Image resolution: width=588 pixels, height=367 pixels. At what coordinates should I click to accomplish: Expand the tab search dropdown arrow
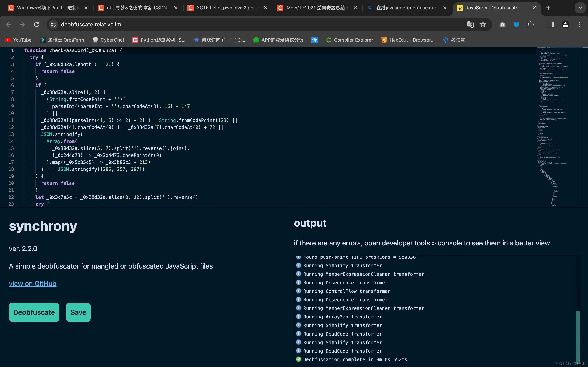tap(580, 8)
